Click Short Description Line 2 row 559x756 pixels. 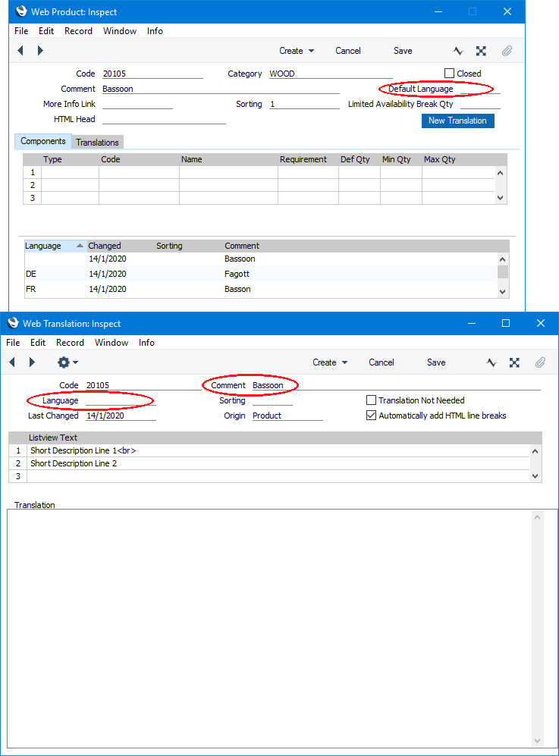[x=278, y=463]
